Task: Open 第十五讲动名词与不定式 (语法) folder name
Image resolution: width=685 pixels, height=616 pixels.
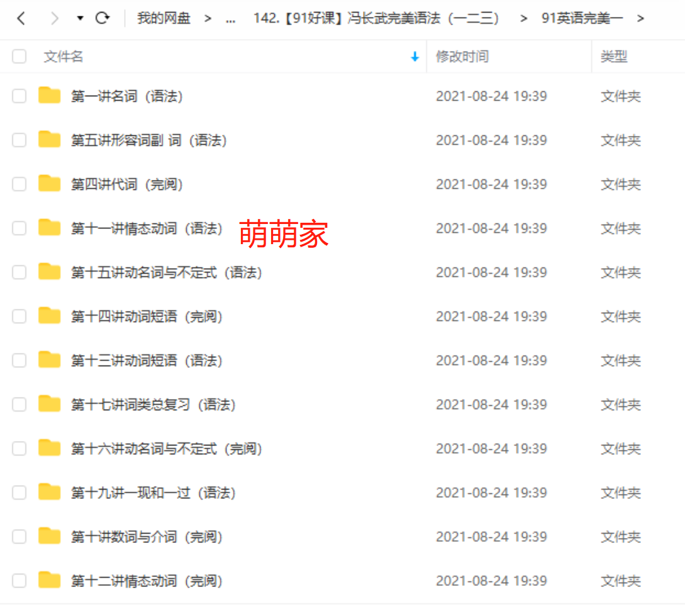Action: tap(167, 272)
